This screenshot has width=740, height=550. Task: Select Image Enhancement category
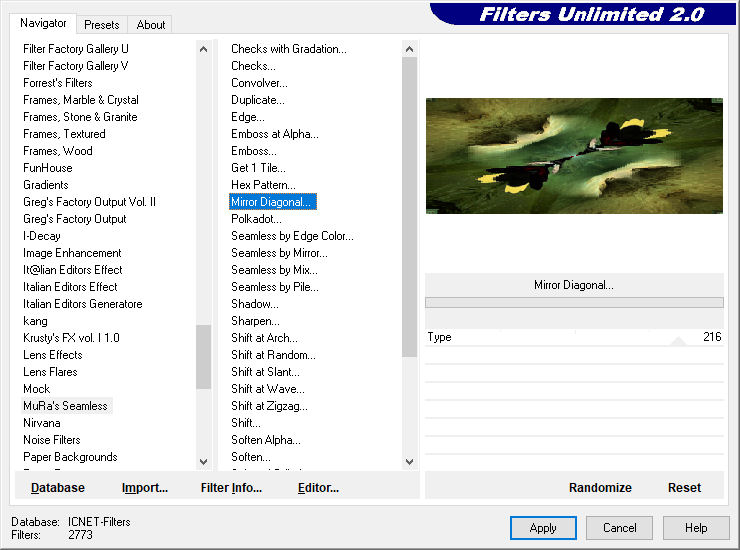point(72,253)
